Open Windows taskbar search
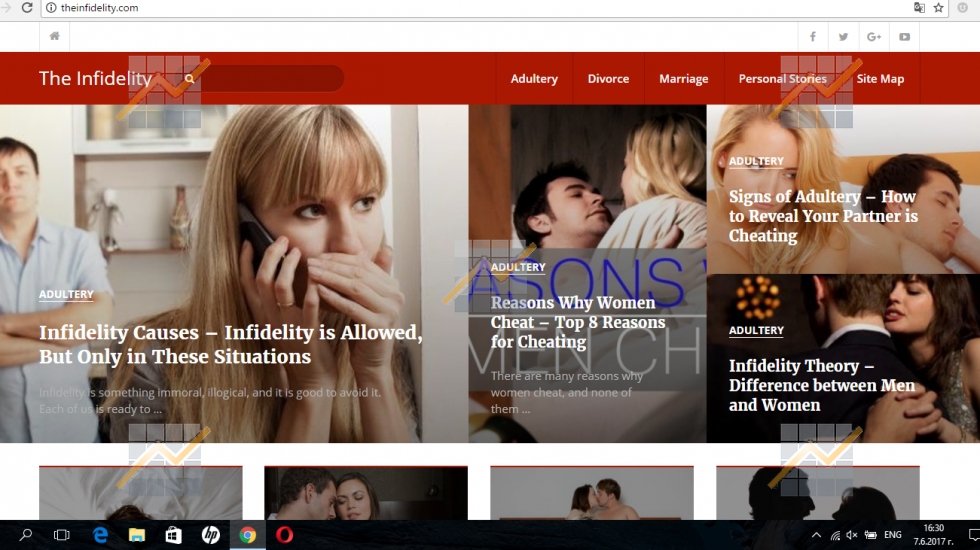The image size is (980, 550). (x=26, y=535)
